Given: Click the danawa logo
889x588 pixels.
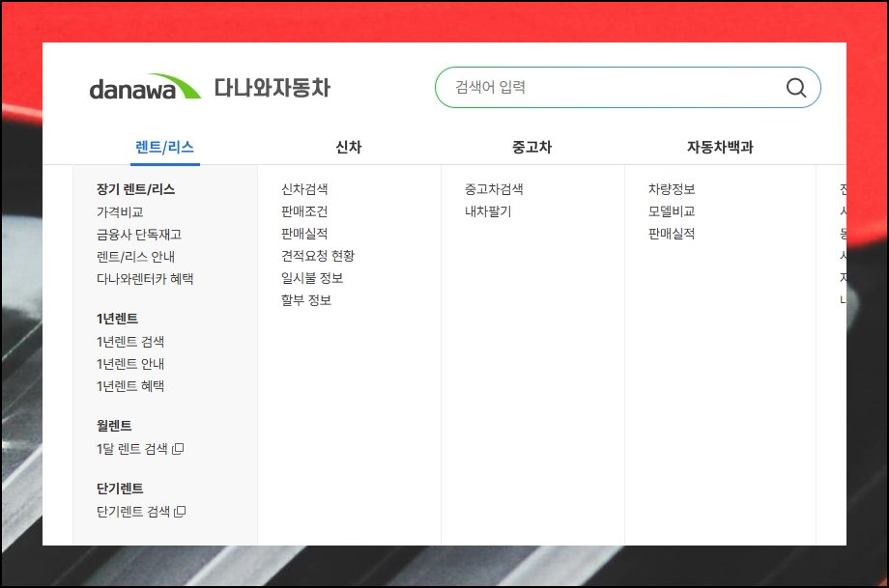Looking at the screenshot, I should tap(145, 87).
